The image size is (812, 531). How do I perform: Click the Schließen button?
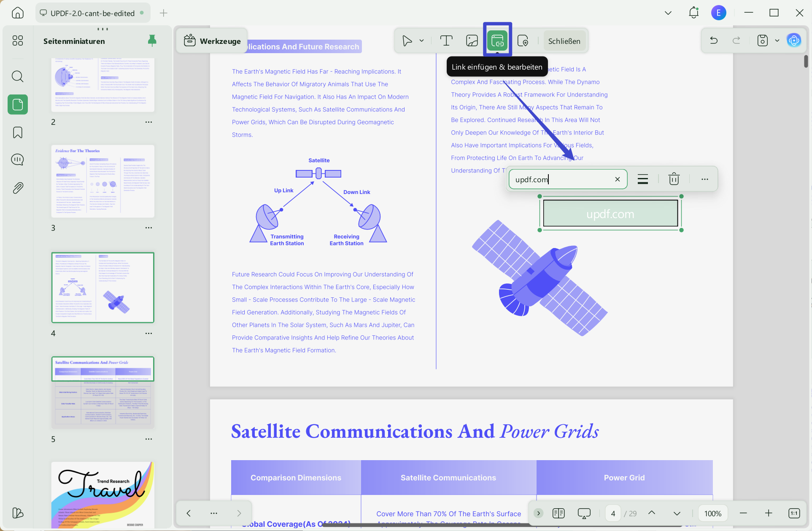(564, 41)
